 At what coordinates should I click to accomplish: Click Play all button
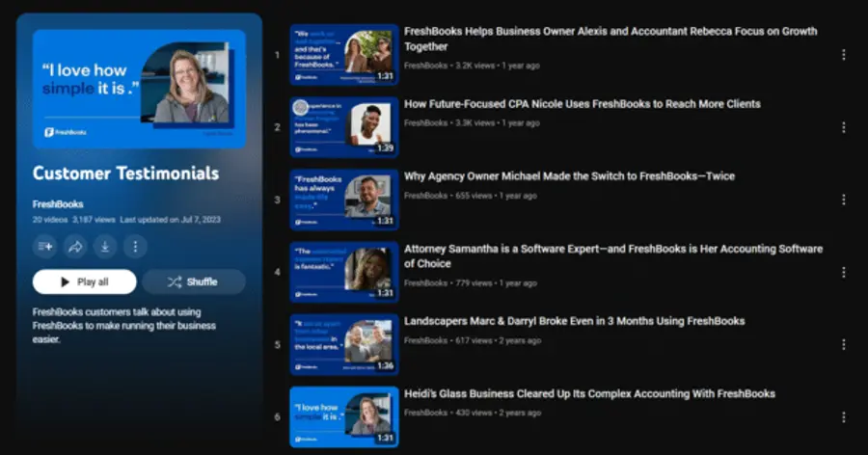[x=85, y=281]
